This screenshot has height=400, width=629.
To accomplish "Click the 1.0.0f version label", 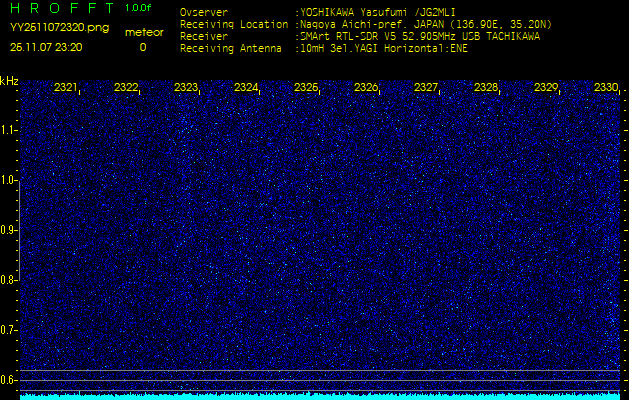I will point(139,8).
